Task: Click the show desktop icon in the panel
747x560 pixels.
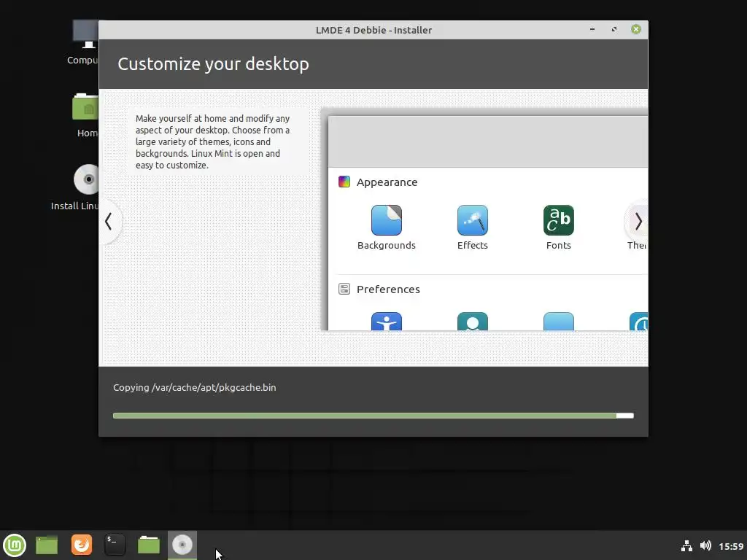Action: (x=47, y=545)
